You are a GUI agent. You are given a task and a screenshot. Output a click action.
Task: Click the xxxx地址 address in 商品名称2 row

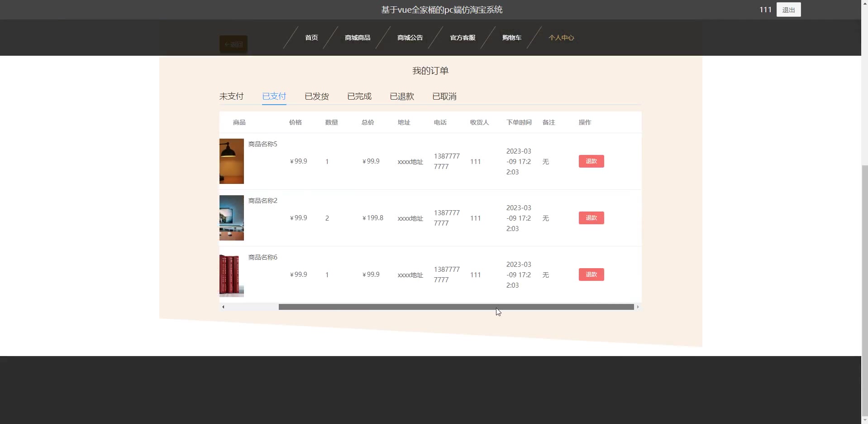(x=410, y=218)
